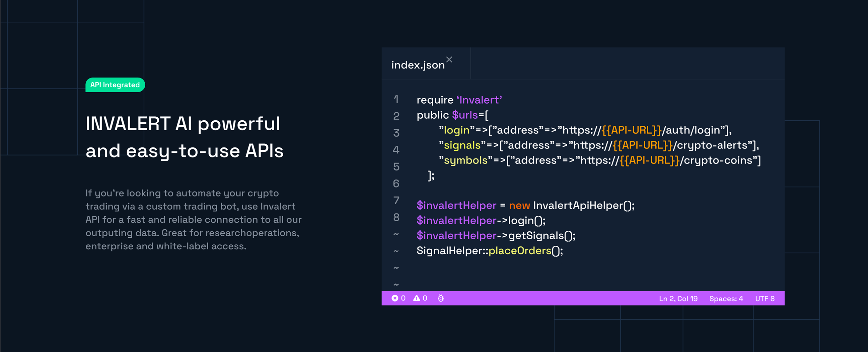Select the index.json tab
The image size is (868, 352).
(x=418, y=65)
